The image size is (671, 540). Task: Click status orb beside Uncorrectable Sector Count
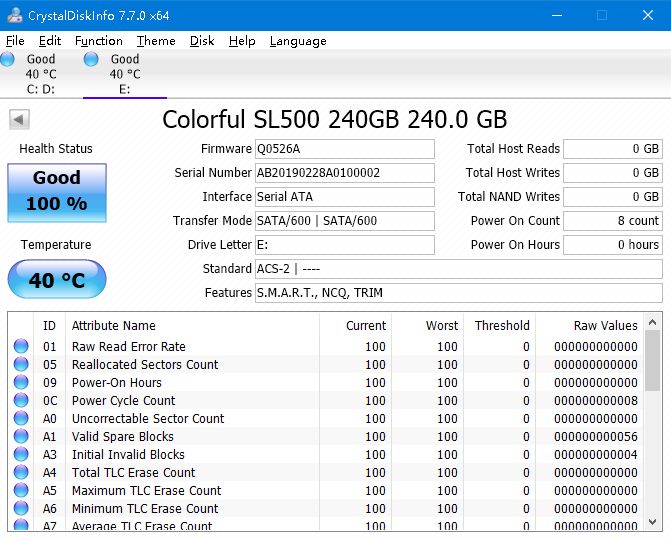[21, 419]
